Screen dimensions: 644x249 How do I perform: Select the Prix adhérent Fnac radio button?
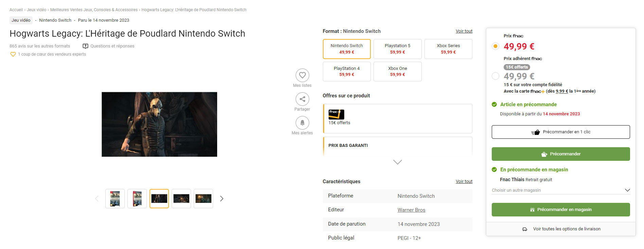point(495,76)
